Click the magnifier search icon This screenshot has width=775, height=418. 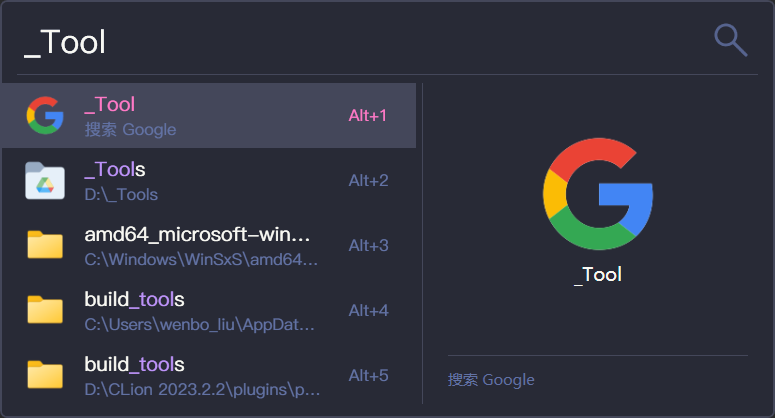[x=730, y=40]
